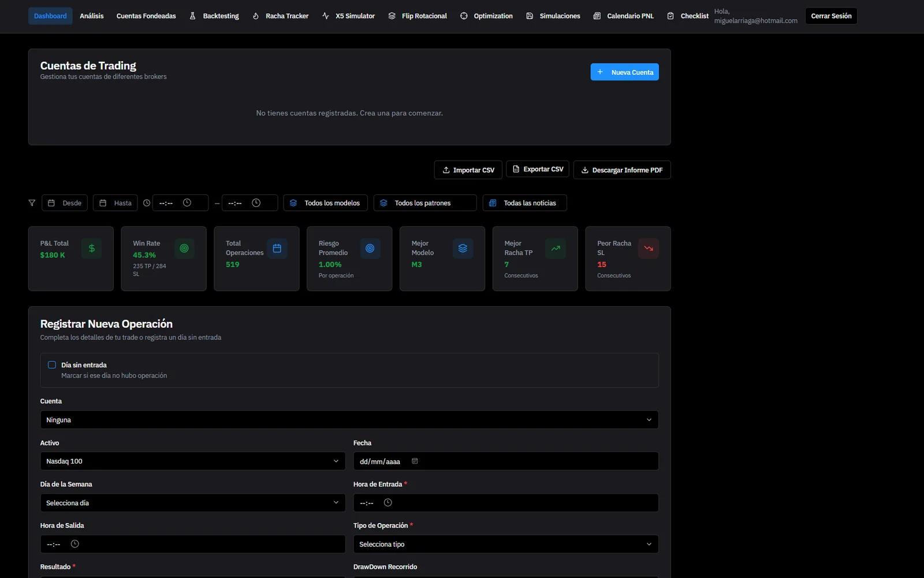Open the Optimization page

[x=486, y=16]
